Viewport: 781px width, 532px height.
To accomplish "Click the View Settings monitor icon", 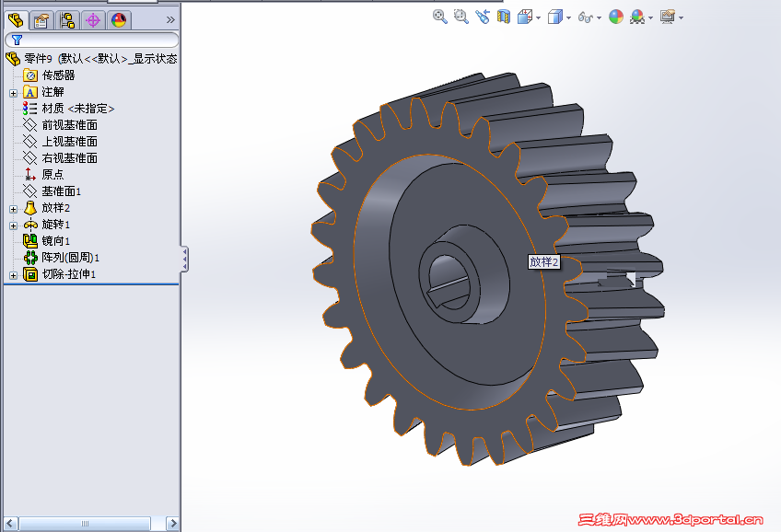I will click(x=668, y=17).
